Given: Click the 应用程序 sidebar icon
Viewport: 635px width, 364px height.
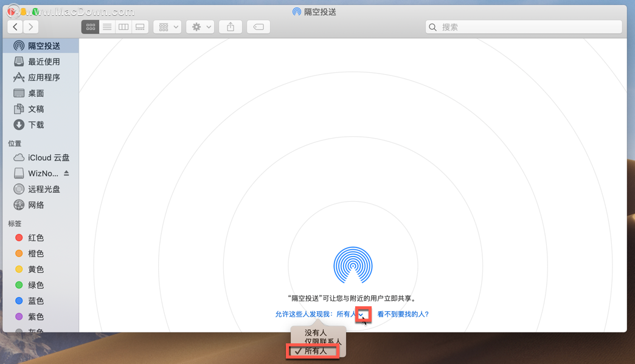Looking at the screenshot, I should pyautogui.click(x=19, y=77).
